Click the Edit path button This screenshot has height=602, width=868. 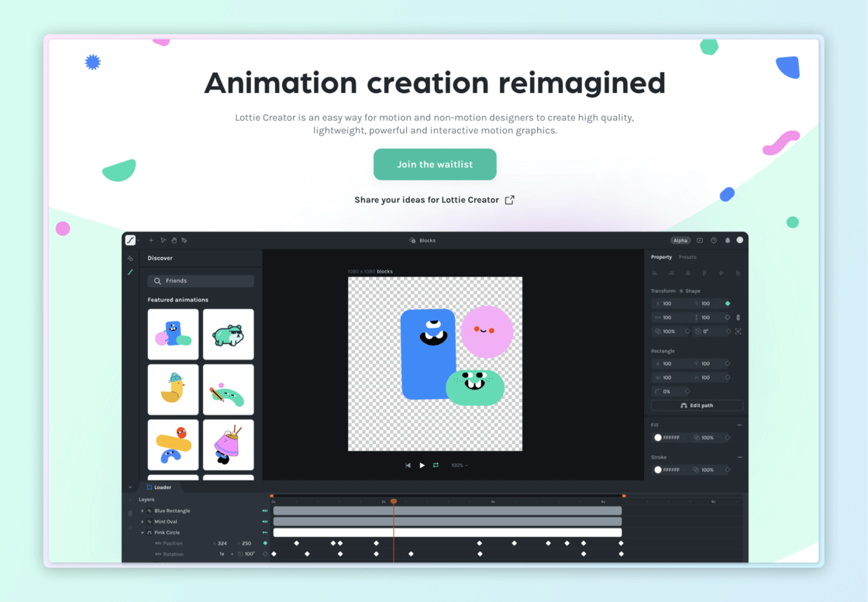tap(697, 405)
